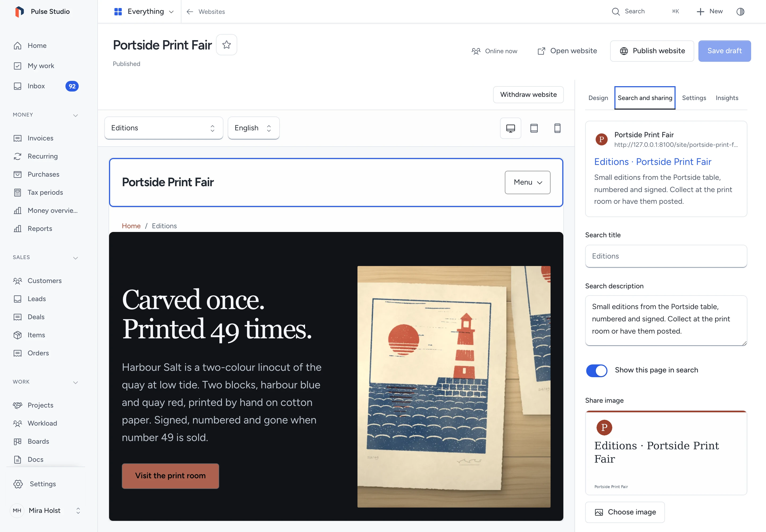Collapse the SALES section
This screenshot has height=532, width=766.
(76, 258)
